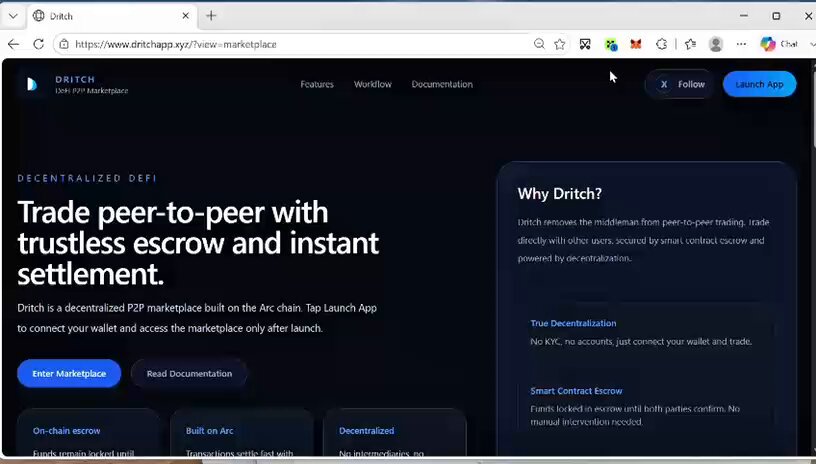Screen dimensions: 816x464
Task: Select the On-chain escrow card
Action: 88,433
